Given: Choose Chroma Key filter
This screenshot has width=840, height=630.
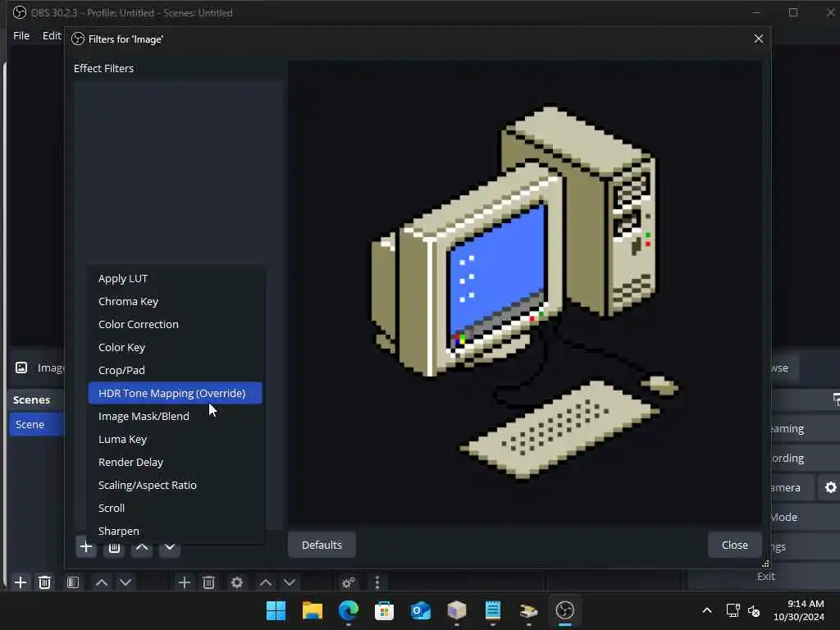Looking at the screenshot, I should pyautogui.click(x=175, y=302).
